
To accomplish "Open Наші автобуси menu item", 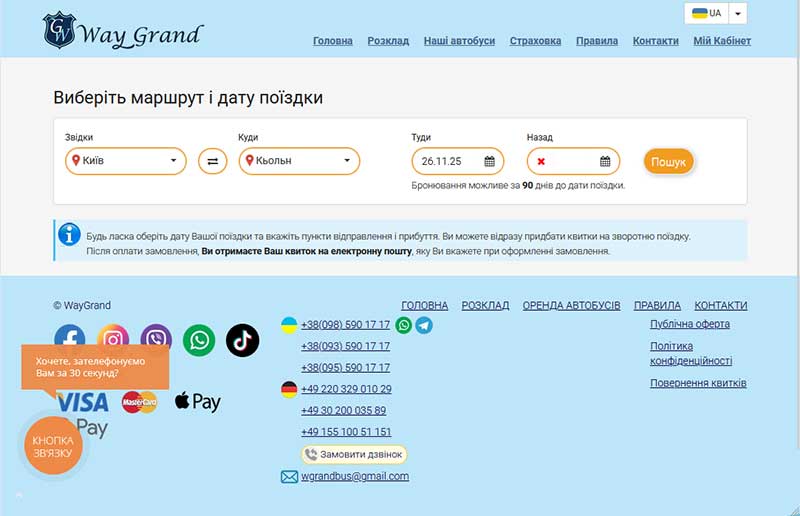I will pyautogui.click(x=459, y=41).
